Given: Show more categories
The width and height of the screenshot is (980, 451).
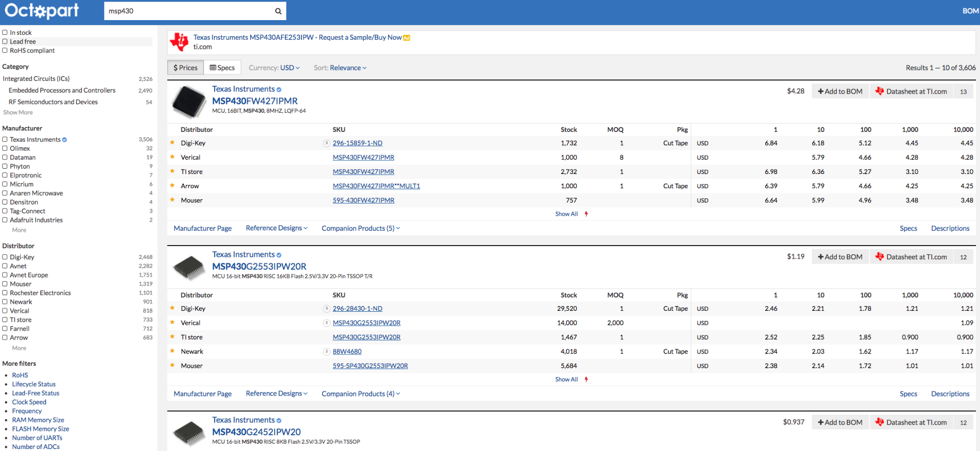Looking at the screenshot, I should click(x=18, y=112).
